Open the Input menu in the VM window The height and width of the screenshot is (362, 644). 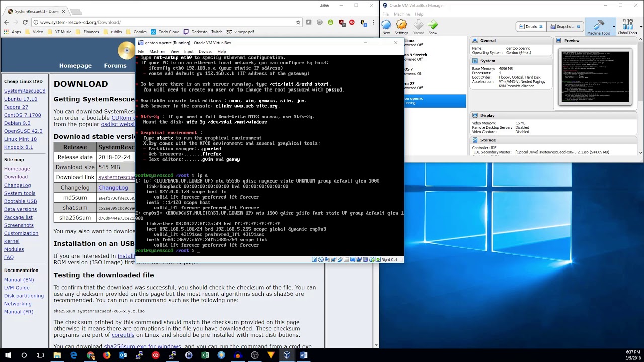point(189,51)
